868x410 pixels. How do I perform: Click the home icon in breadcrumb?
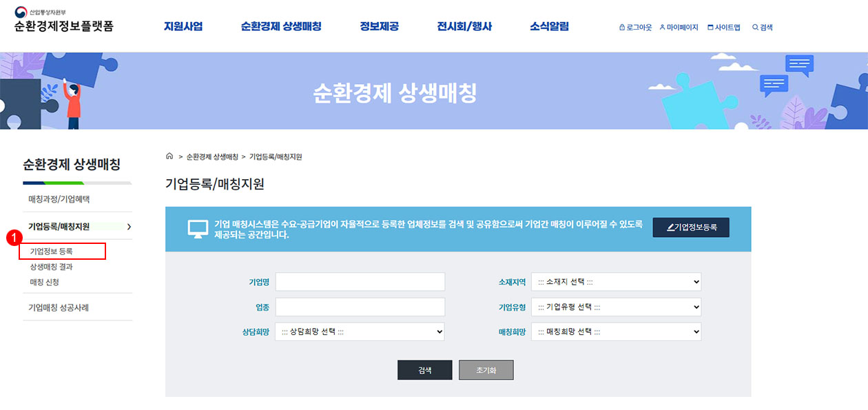click(x=169, y=156)
